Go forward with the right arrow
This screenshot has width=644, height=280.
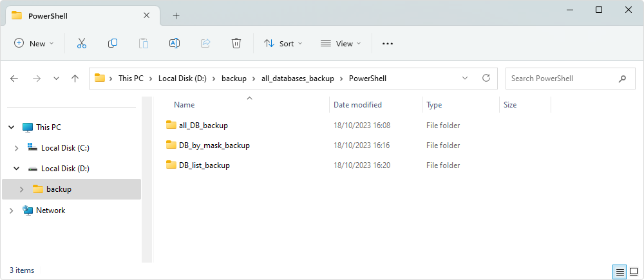click(x=37, y=79)
